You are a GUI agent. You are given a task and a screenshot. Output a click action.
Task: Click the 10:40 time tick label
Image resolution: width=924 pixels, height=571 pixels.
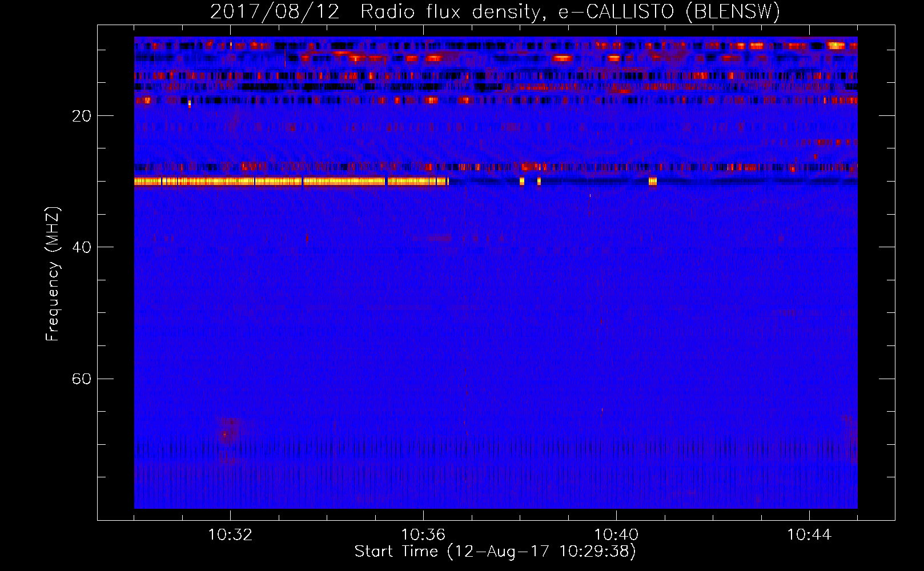point(616,535)
